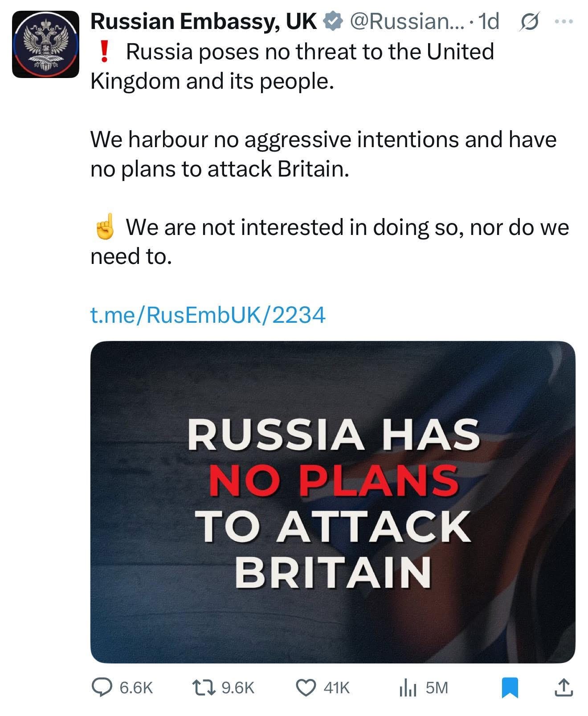Toggle the blue bookmark icon
This screenshot has height=716, width=588.
[x=510, y=687]
